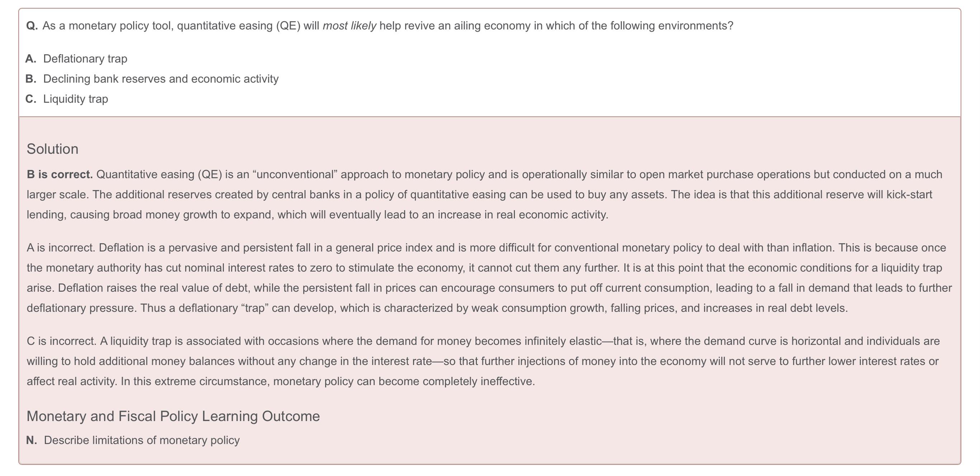980x476 pixels.
Task: Click the 'Deflationary trap' answer text
Action: tap(85, 59)
